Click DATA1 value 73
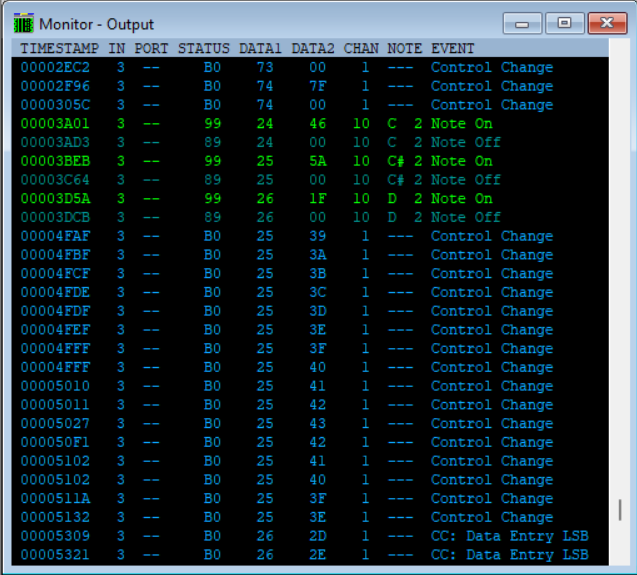The width and height of the screenshot is (637, 575). click(265, 67)
